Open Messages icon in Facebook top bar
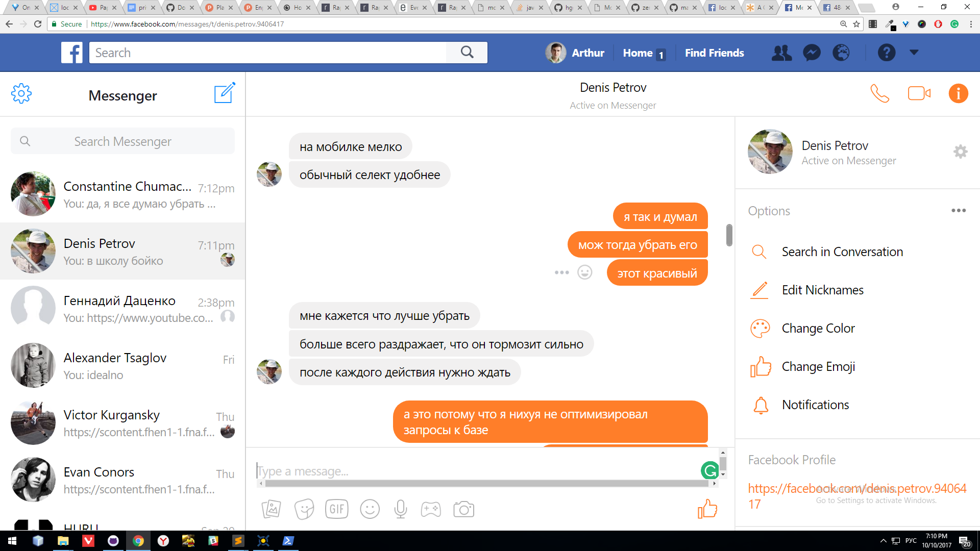The height and width of the screenshot is (551, 980). point(812,53)
